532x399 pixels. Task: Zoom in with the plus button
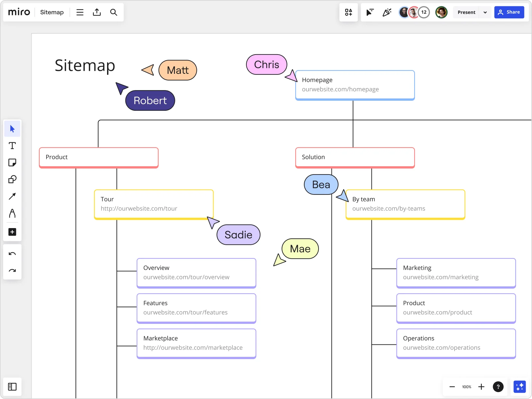click(x=481, y=387)
